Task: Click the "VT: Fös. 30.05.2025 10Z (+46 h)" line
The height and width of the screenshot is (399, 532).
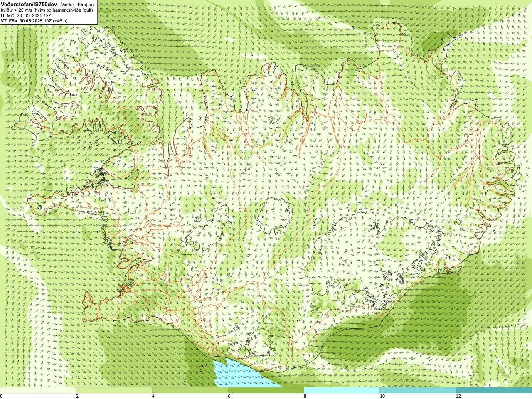Action: (34, 20)
